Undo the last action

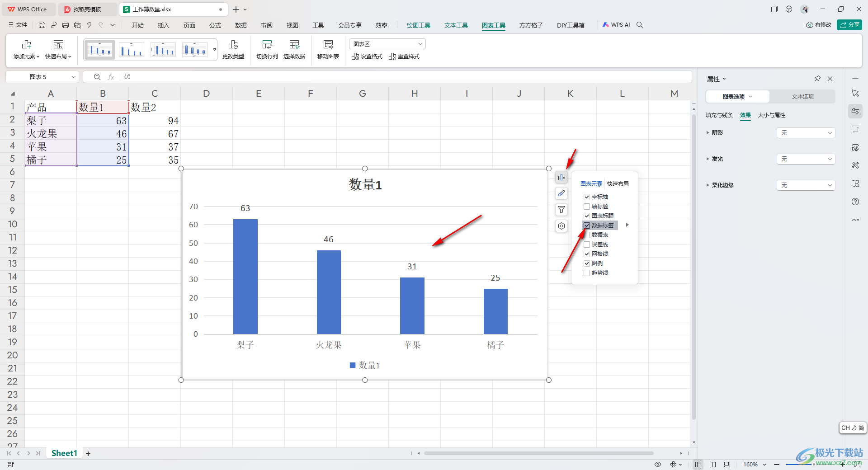pyautogui.click(x=89, y=25)
